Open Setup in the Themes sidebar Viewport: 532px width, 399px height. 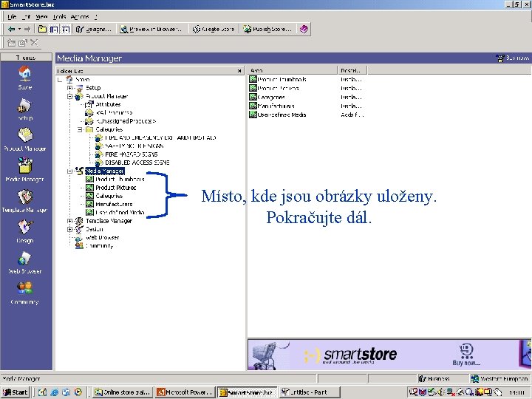point(25,109)
